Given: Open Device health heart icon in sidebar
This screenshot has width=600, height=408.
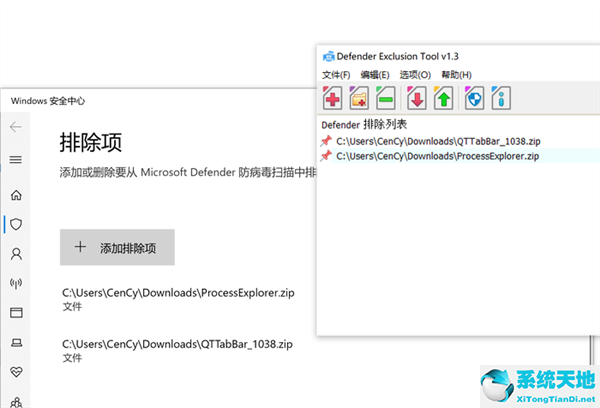Looking at the screenshot, I should 16,372.
